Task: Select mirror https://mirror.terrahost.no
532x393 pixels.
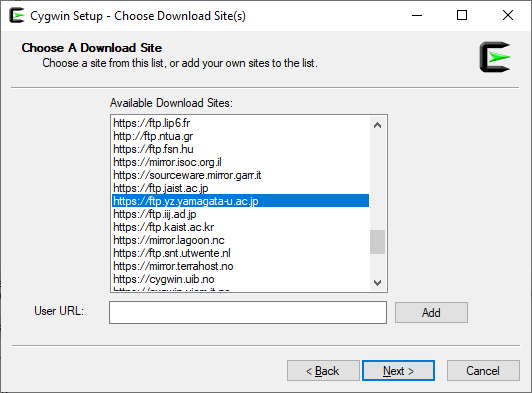Action: click(240, 266)
